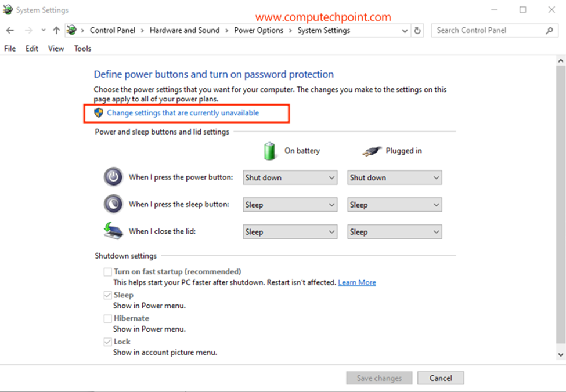Toggle Turn on fast startup checkbox

click(107, 271)
